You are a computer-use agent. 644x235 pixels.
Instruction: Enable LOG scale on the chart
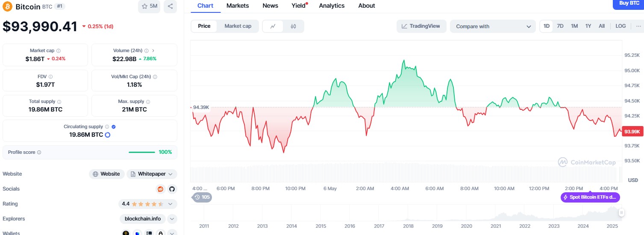tap(620, 26)
